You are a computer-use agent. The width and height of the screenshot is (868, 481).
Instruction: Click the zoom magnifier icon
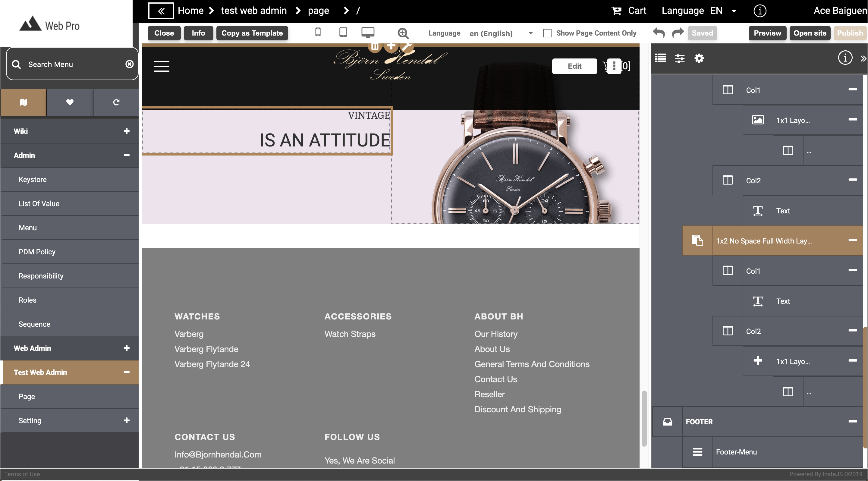(403, 33)
